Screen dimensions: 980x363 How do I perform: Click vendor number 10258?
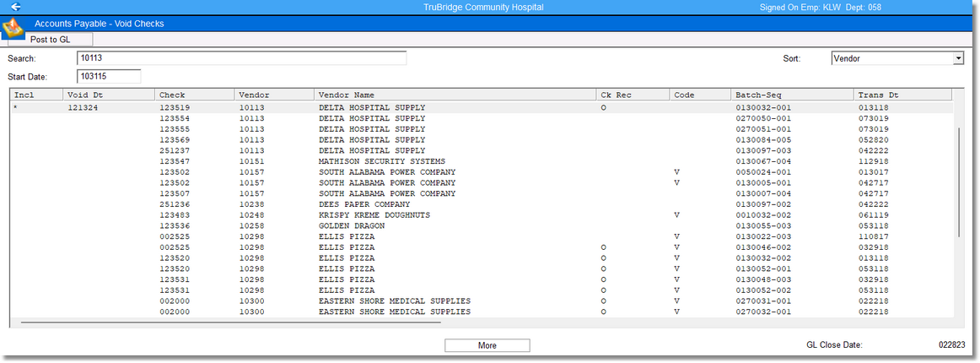[x=250, y=226]
